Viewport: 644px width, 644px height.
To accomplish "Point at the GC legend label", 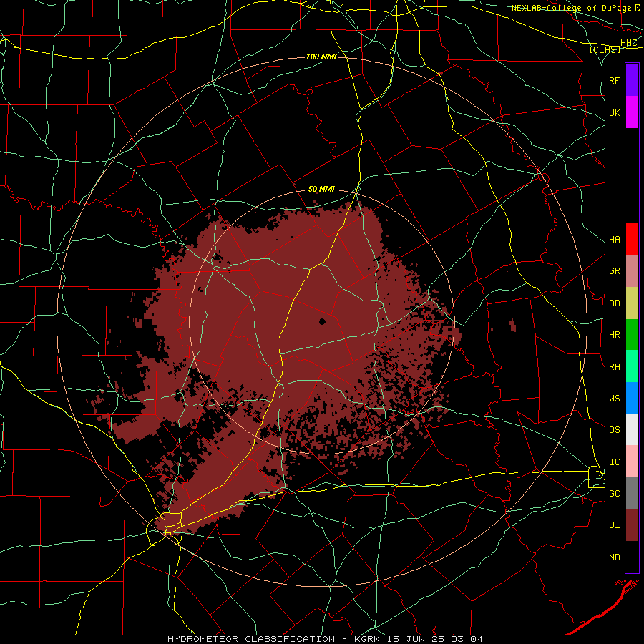I will click(614, 494).
